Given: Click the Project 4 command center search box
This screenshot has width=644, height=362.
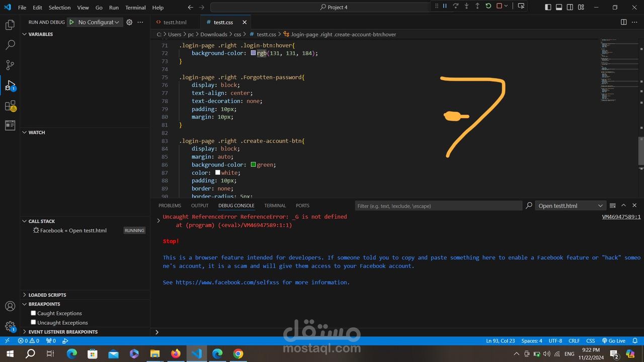Looking at the screenshot, I should tap(334, 7).
